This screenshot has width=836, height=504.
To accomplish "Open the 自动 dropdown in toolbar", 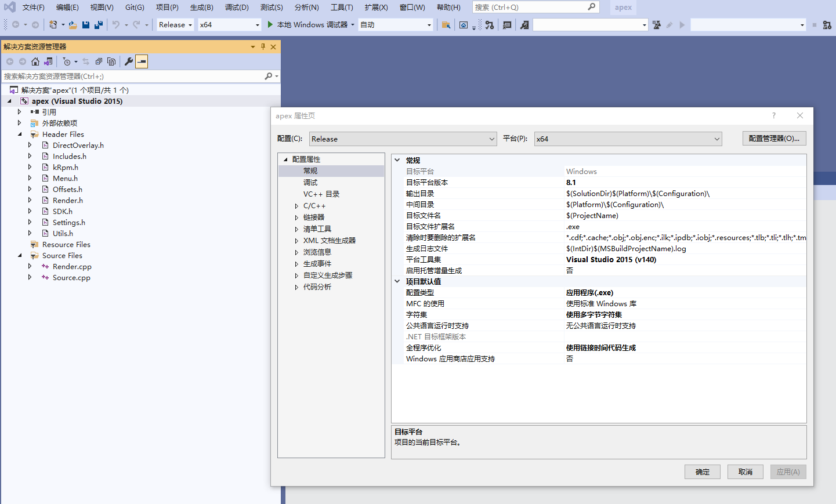I will pyautogui.click(x=396, y=25).
